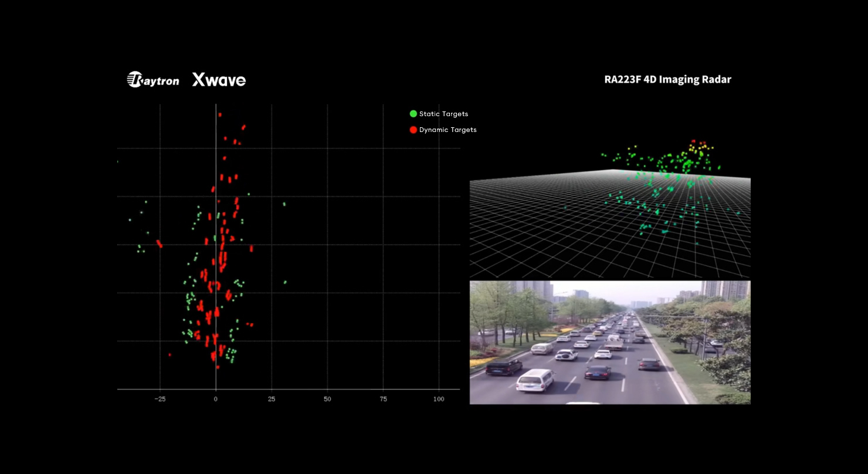The height and width of the screenshot is (474, 868).
Task: Toggle the Static Targets legend label
Action: pos(443,114)
